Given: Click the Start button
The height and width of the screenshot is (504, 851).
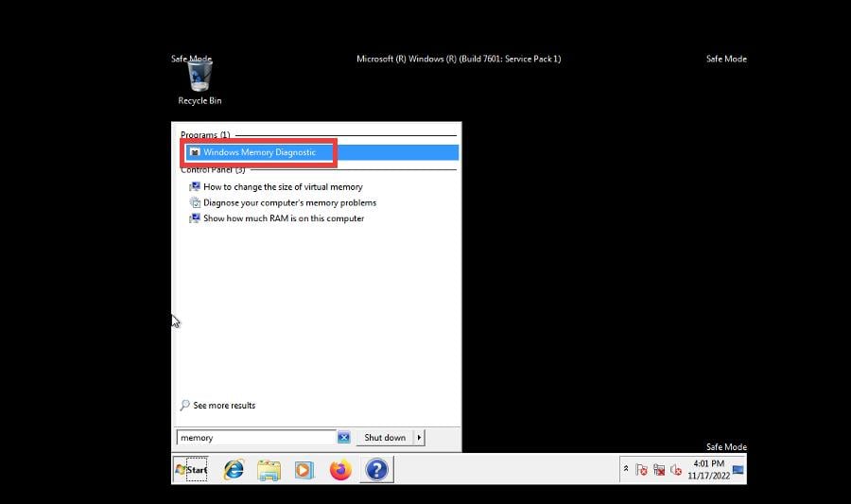Looking at the screenshot, I should coord(190,469).
